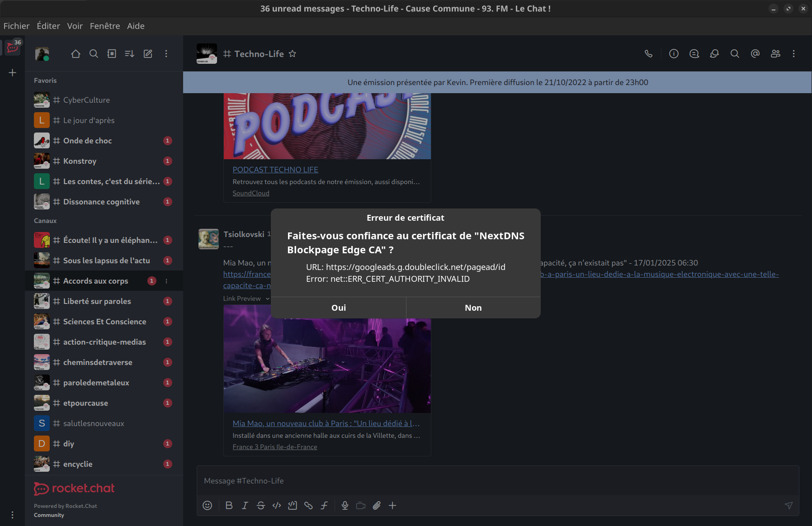
Task: Open PODCAST TECHNO LIFE link
Action: [x=275, y=170]
